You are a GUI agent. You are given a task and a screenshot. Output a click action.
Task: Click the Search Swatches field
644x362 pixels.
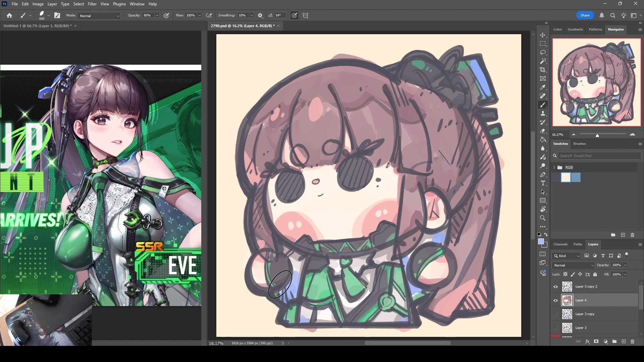point(599,156)
